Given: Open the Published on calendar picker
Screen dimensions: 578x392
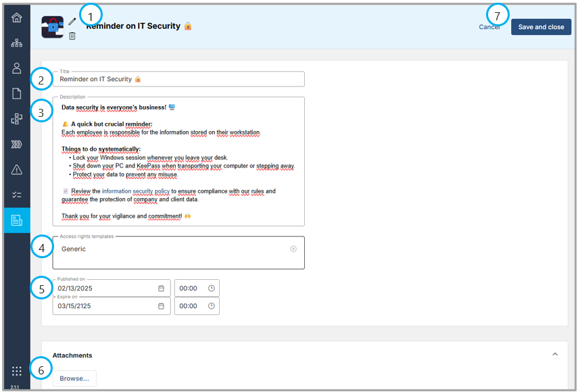Looking at the screenshot, I should [161, 289].
